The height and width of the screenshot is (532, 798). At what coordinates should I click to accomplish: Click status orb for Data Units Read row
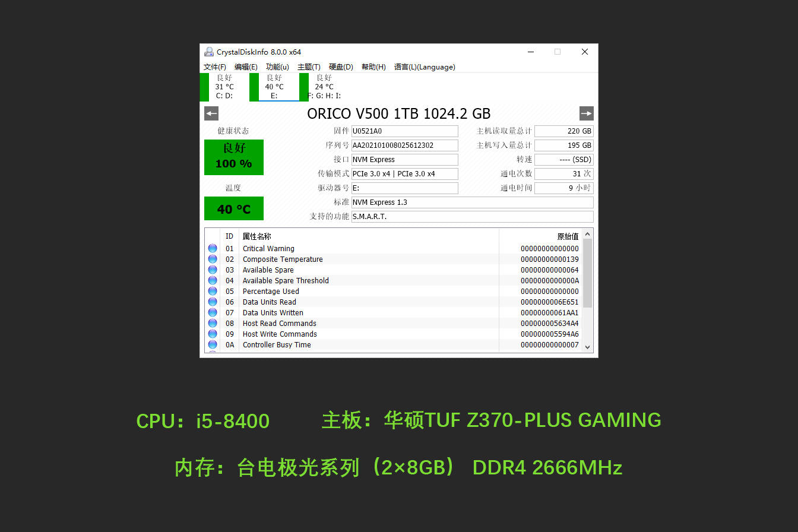(213, 302)
